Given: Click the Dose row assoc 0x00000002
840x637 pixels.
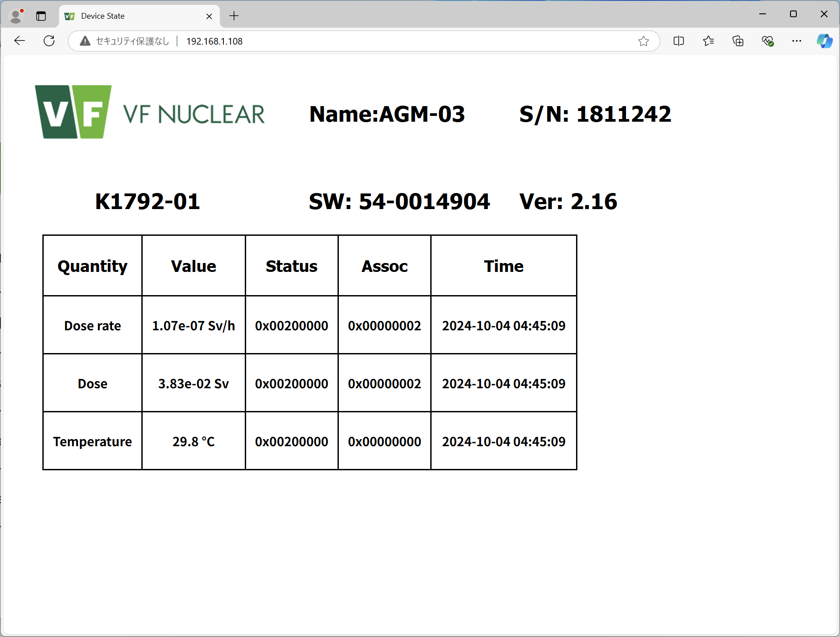Looking at the screenshot, I should [384, 384].
